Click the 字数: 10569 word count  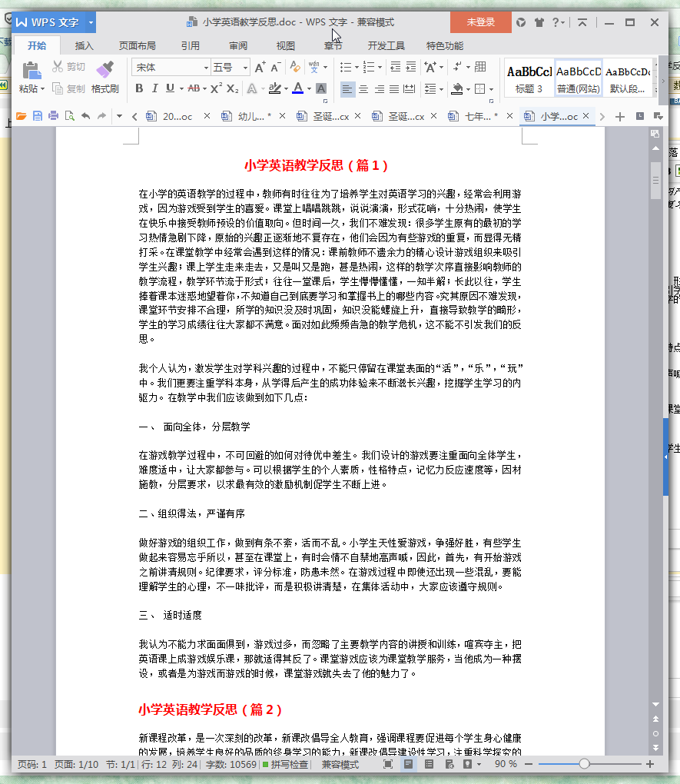231,765
